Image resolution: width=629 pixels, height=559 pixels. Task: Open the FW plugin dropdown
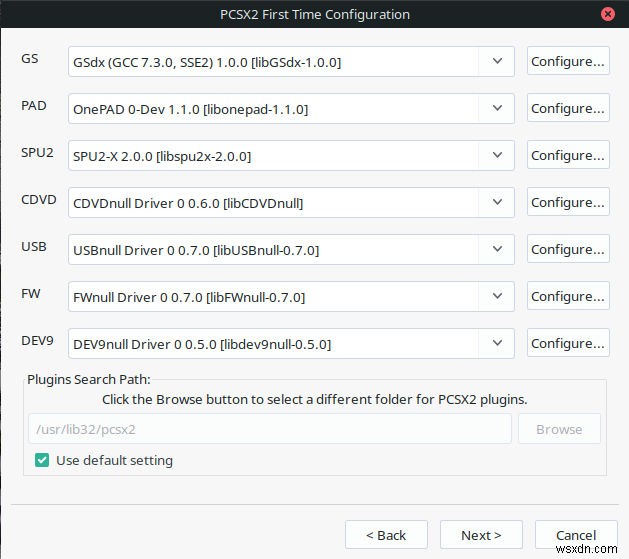tap(291, 296)
